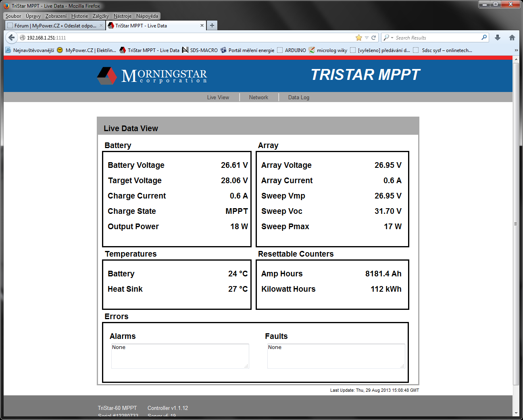The width and height of the screenshot is (523, 420).
Task: Click the TriStar-60 MPPT footer text
Action: tap(117, 408)
